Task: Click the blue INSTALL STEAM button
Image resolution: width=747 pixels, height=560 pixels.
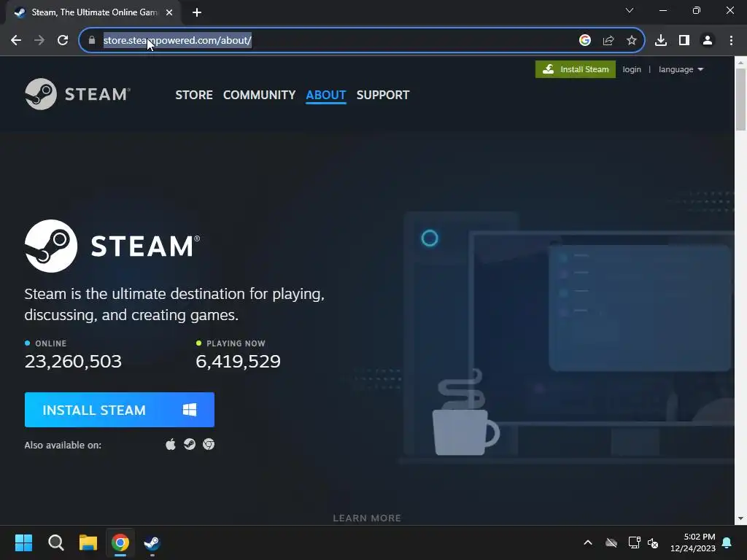Action: tap(120, 410)
